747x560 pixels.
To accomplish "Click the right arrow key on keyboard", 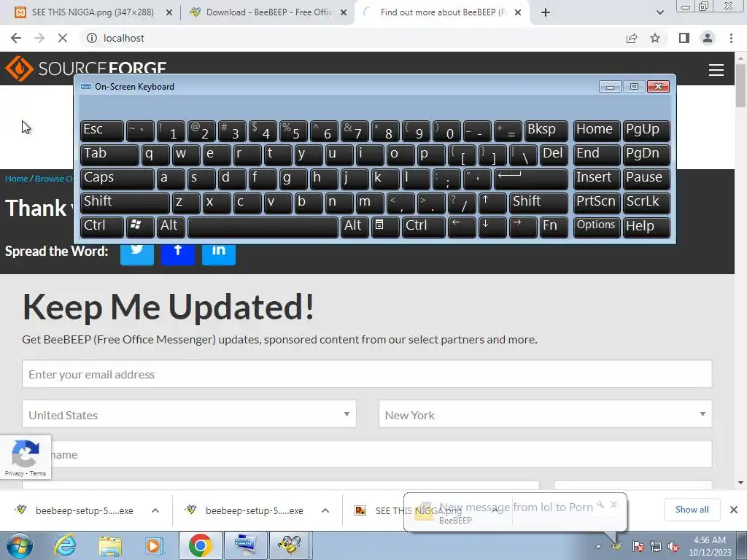I will point(522,226).
